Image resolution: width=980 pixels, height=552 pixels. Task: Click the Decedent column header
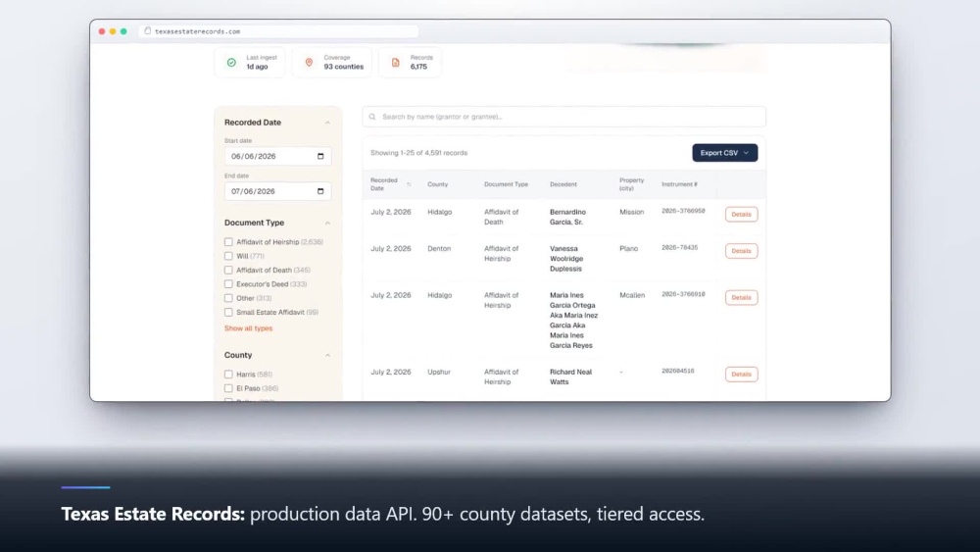563,184
